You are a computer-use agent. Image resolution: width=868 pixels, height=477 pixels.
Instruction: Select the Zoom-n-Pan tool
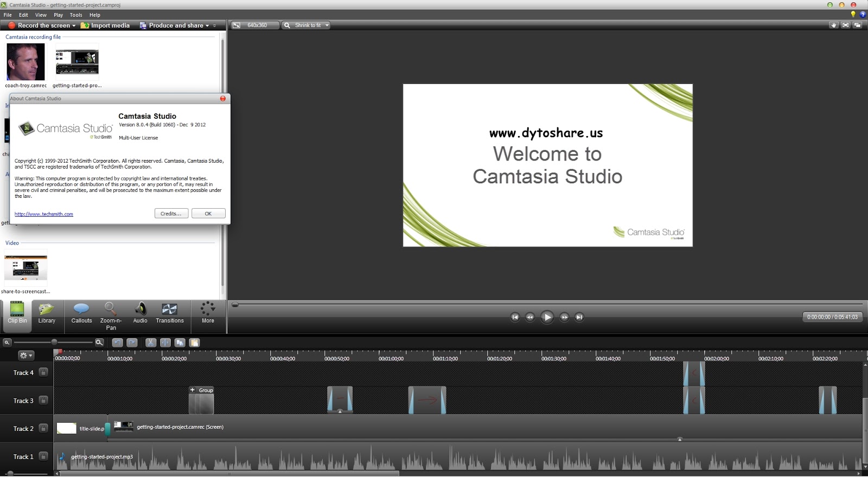pyautogui.click(x=111, y=315)
